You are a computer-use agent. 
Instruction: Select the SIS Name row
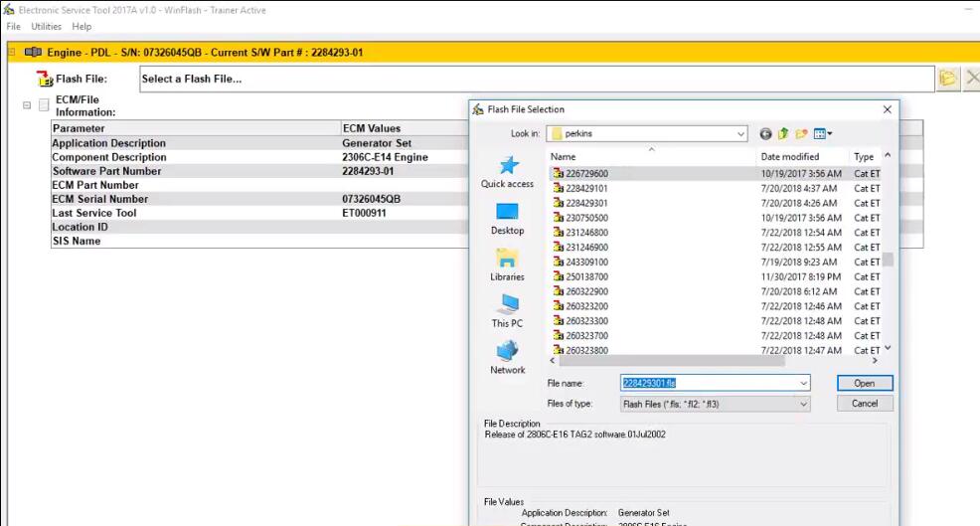pos(259,241)
